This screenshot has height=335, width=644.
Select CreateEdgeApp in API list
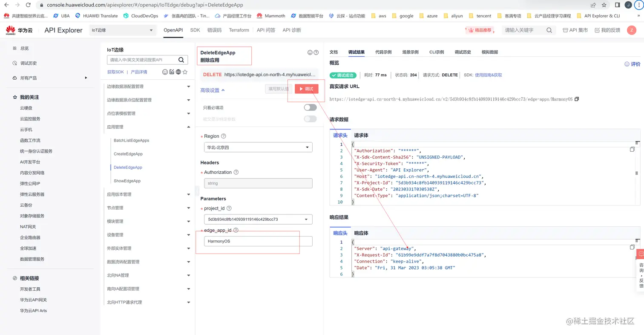[128, 154]
